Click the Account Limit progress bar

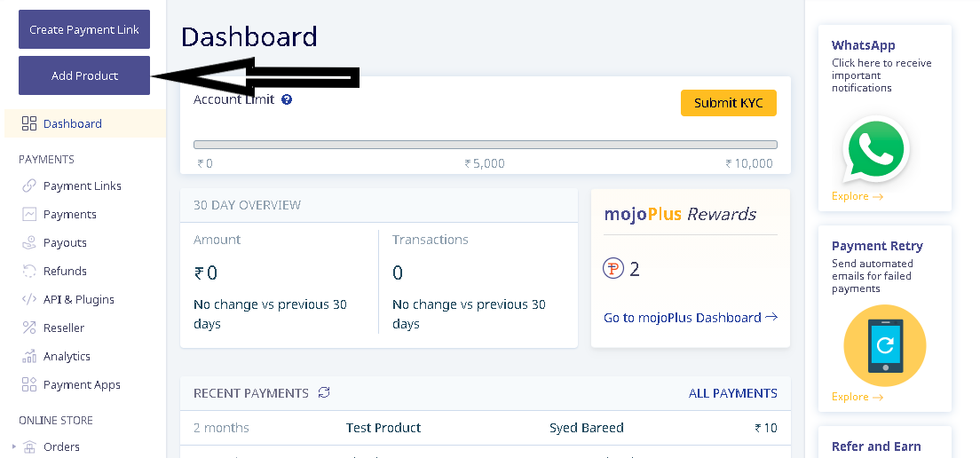point(486,145)
